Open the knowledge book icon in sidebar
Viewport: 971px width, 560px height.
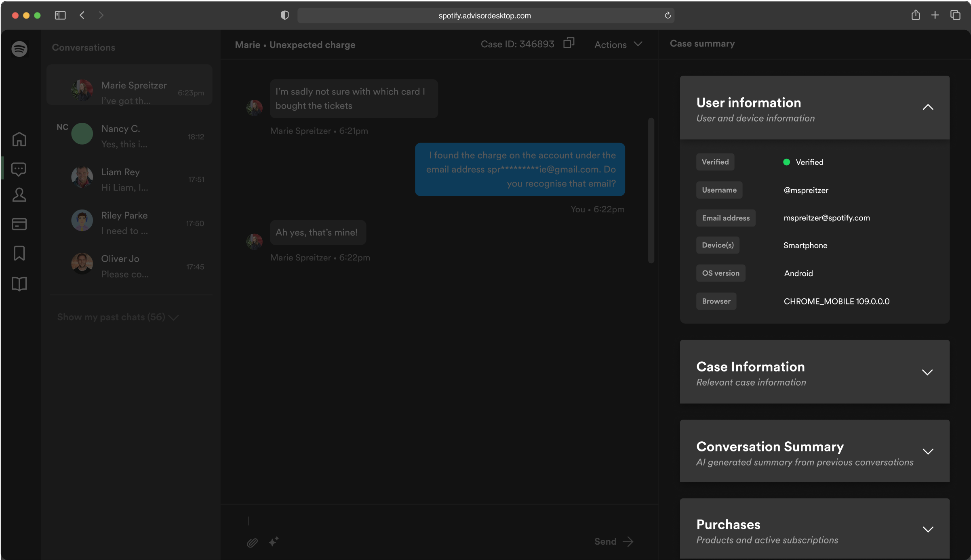click(x=19, y=284)
